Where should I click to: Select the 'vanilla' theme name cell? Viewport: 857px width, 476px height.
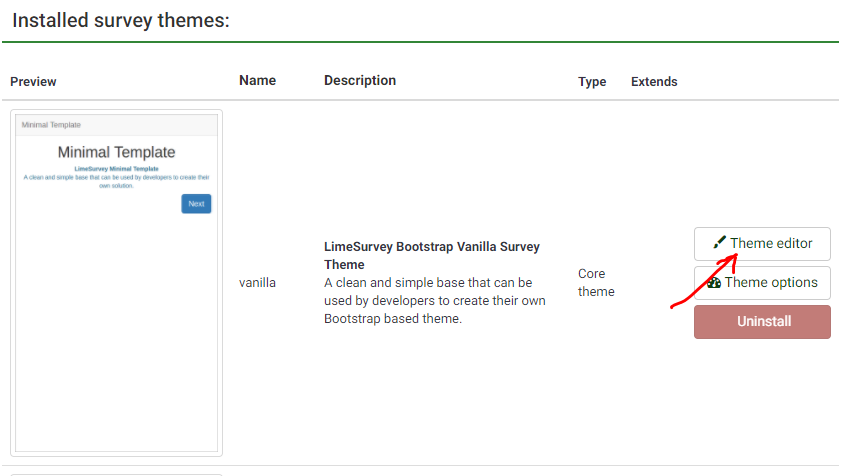[257, 283]
